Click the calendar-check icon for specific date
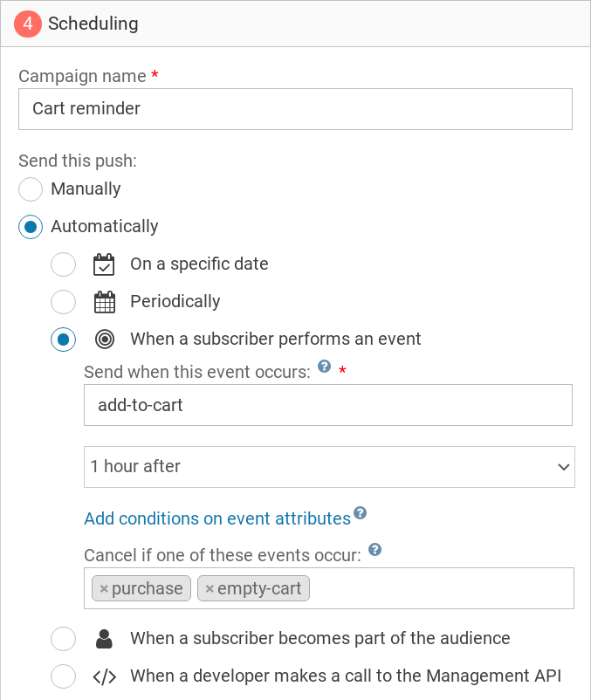 pyautogui.click(x=104, y=264)
